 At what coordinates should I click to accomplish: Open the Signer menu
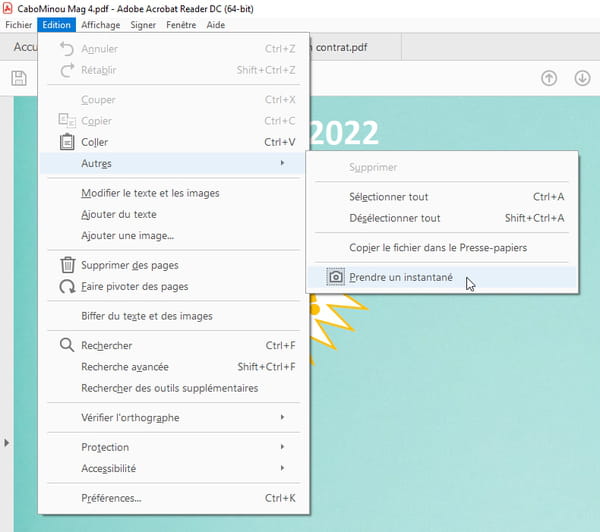[x=143, y=25]
